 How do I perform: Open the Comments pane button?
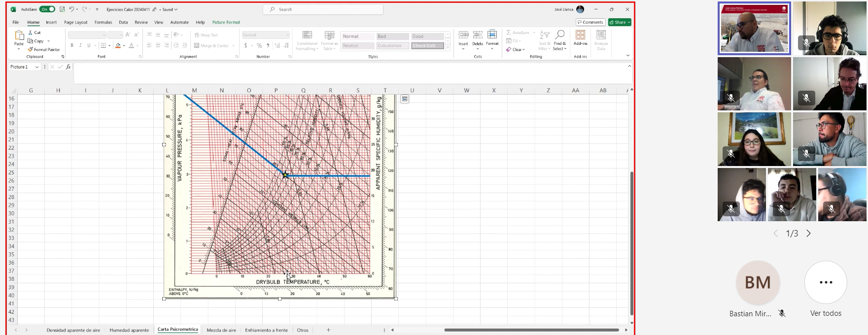pyautogui.click(x=590, y=22)
